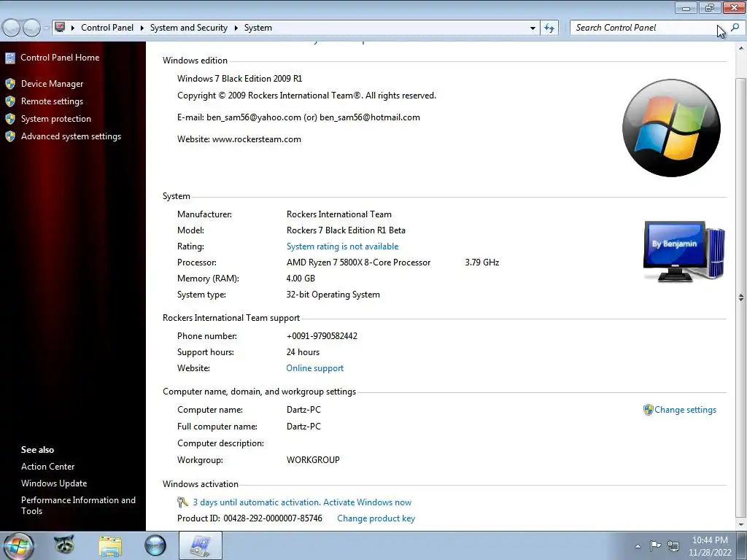Click the 4.00 GB memory value
This screenshot has height=560, width=747.
[301, 279]
